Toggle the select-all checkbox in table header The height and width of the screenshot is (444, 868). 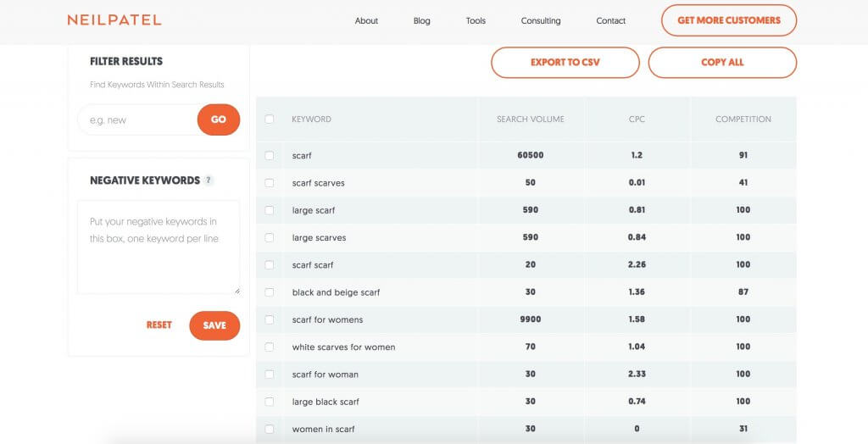(270, 119)
